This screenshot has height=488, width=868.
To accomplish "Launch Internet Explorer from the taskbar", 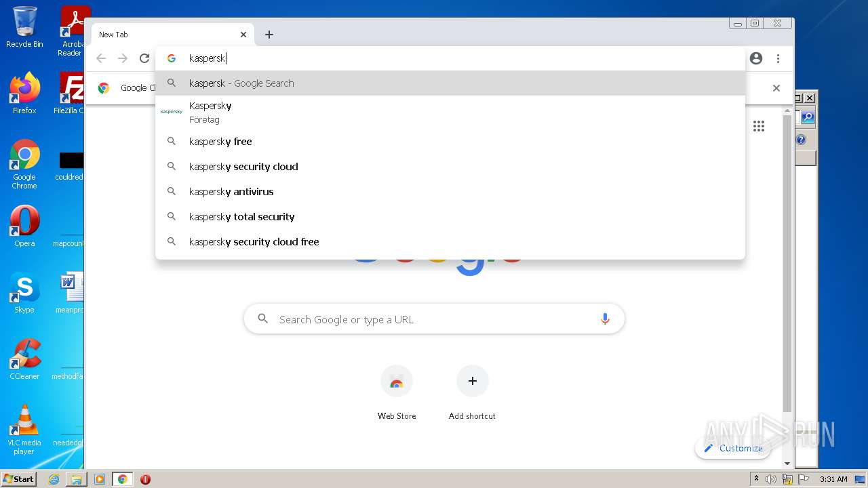I will (x=54, y=479).
